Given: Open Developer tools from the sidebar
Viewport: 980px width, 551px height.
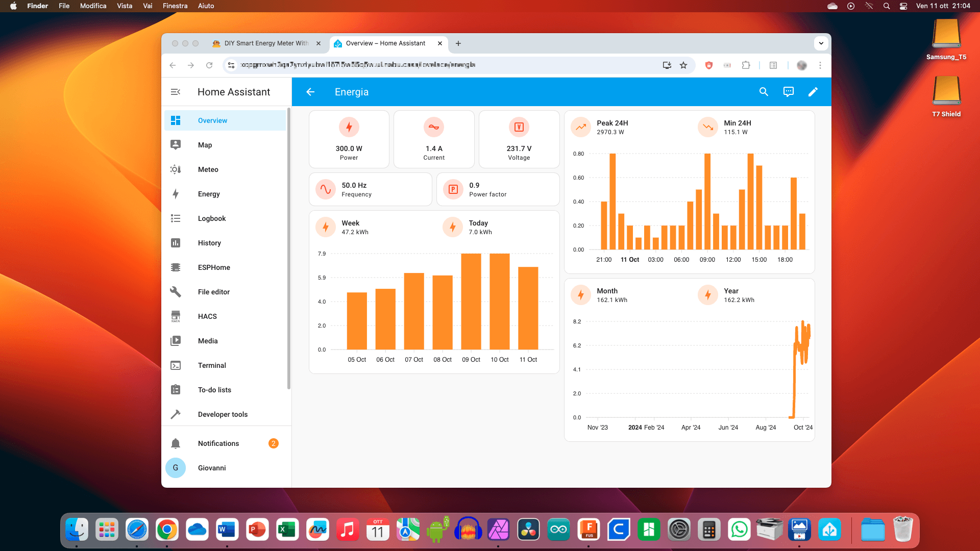Looking at the screenshot, I should (176, 414).
